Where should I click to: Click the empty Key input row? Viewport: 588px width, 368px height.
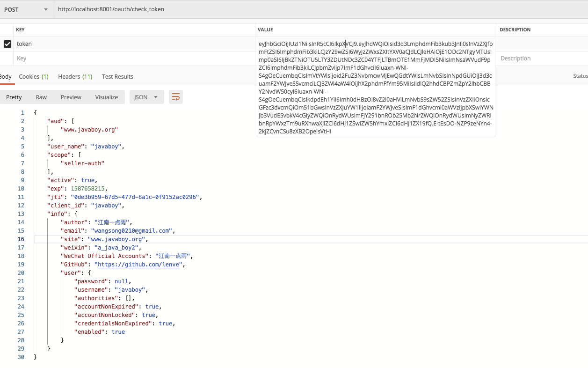click(94, 58)
